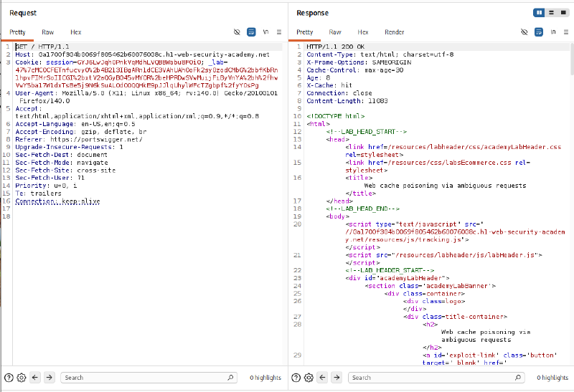The width and height of the screenshot is (574, 392).
Task: Go to next match in Request search
Action: pyautogui.click(x=50, y=378)
